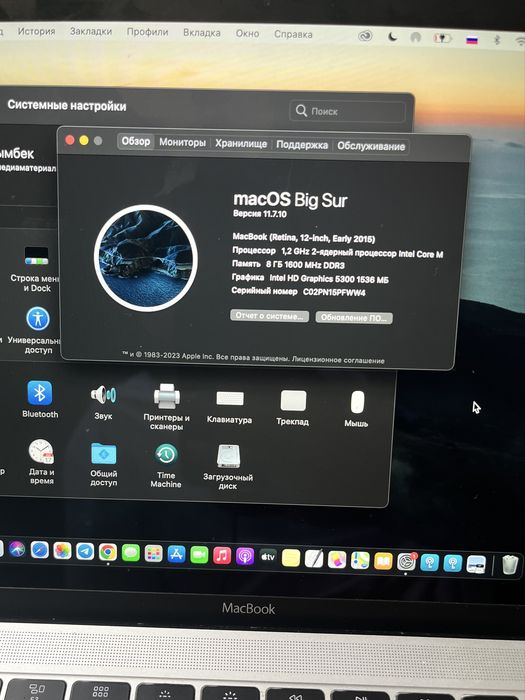
Task: Open App Store from Dock
Action: (176, 554)
